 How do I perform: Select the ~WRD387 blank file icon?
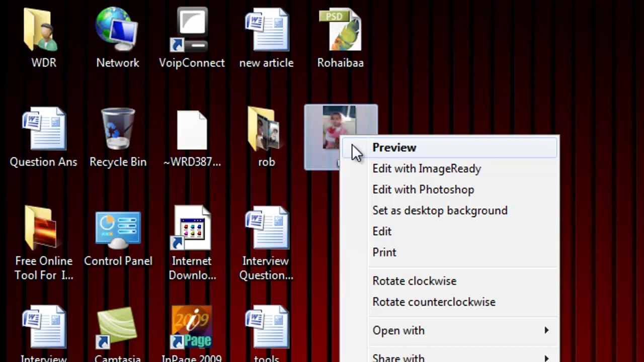pos(192,130)
